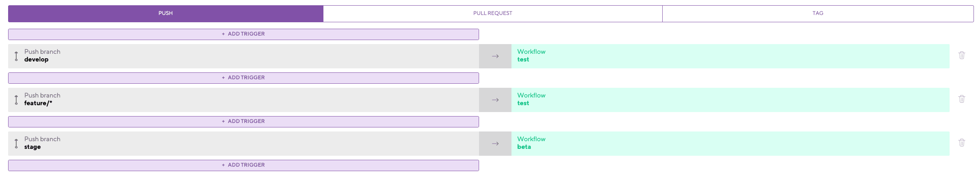Click arrow between stage and beta workflow
Image resolution: width=980 pixels, height=178 pixels.
pyautogui.click(x=495, y=144)
